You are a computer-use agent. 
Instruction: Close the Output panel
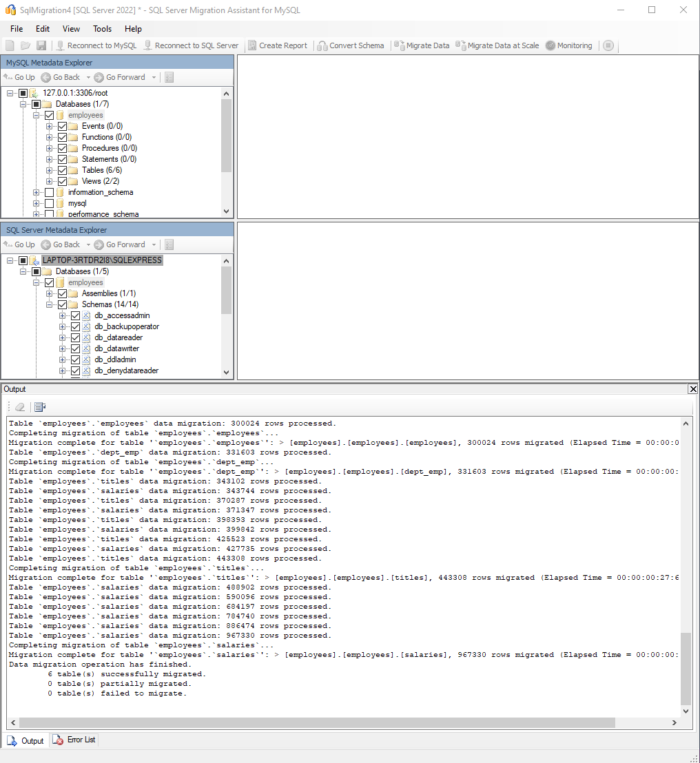point(692,389)
